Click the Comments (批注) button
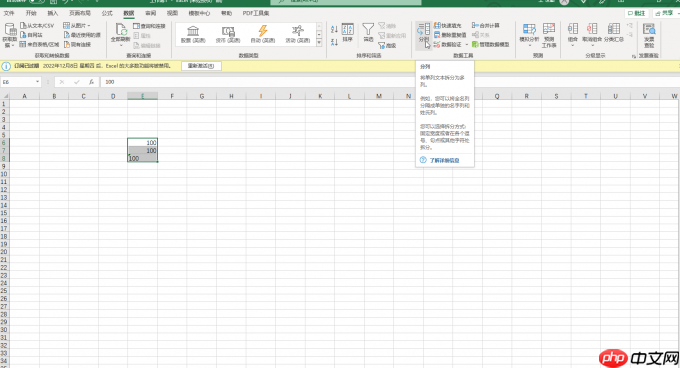Viewport: 680px width, 368px height. [637, 13]
